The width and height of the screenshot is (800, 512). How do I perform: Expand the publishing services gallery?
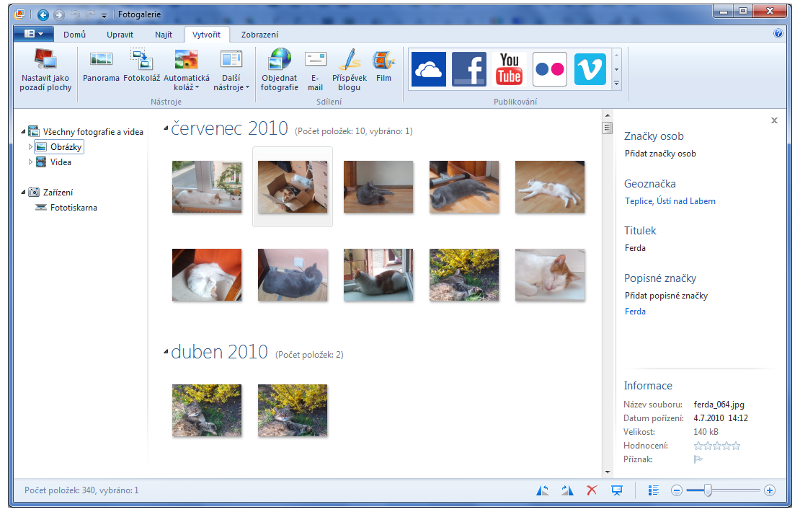click(x=617, y=84)
